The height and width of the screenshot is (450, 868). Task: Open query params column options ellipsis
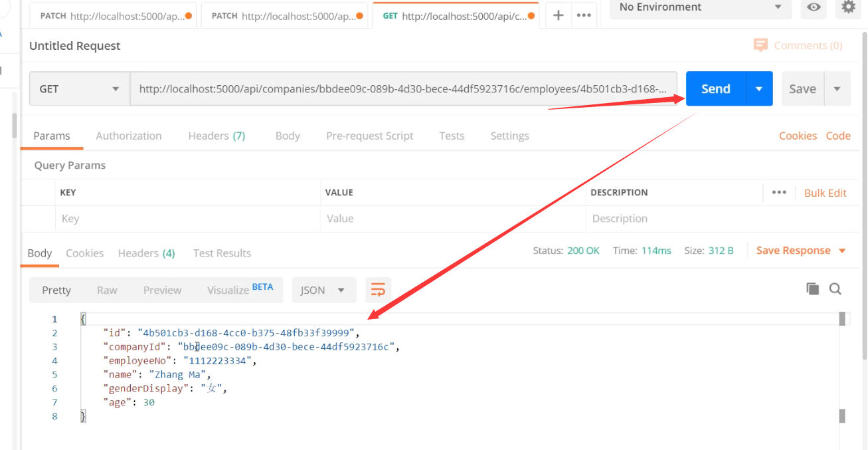click(779, 193)
